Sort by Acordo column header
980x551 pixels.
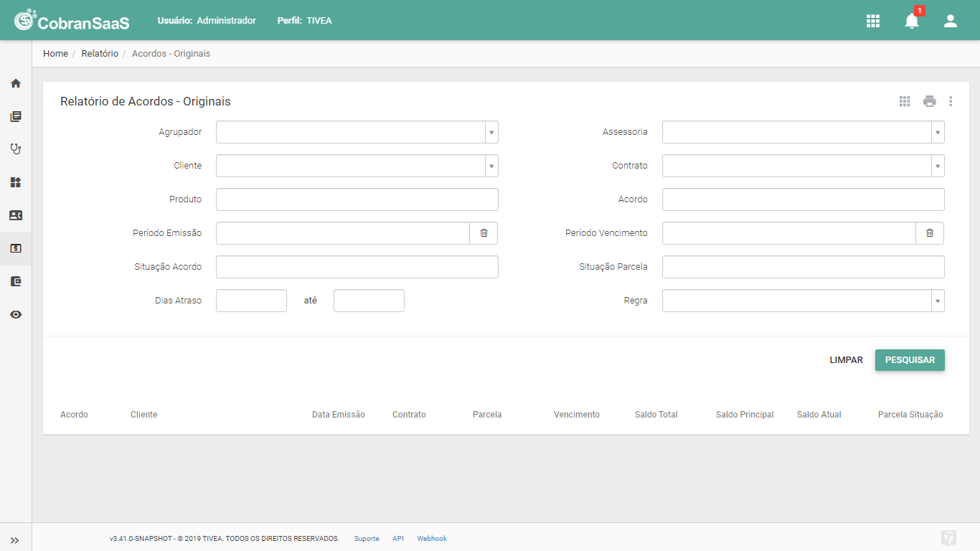click(x=75, y=415)
